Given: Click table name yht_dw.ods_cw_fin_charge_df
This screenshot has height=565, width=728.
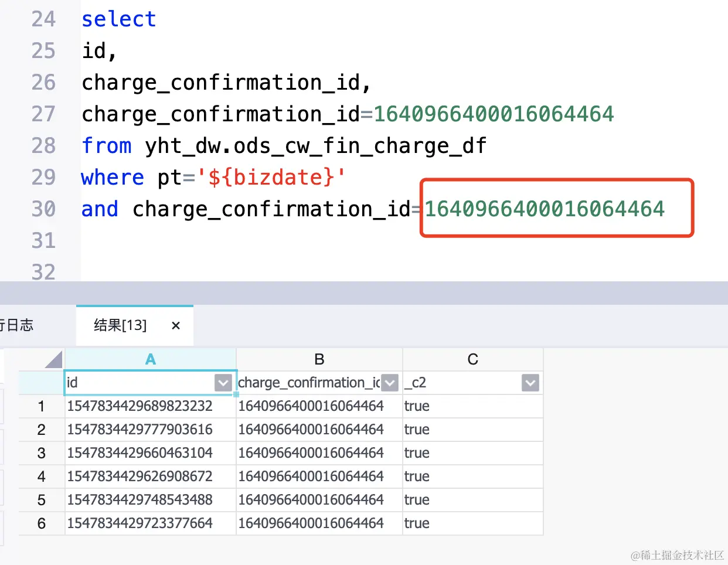Looking at the screenshot, I should coord(316,146).
